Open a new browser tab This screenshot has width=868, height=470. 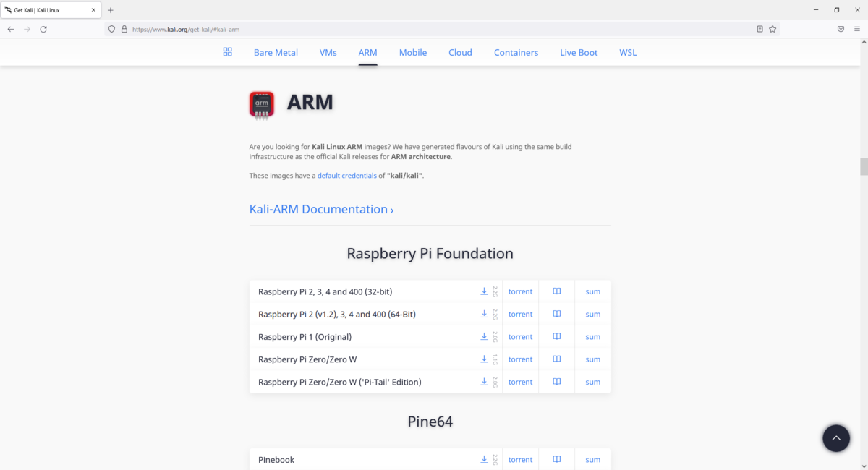pos(111,10)
